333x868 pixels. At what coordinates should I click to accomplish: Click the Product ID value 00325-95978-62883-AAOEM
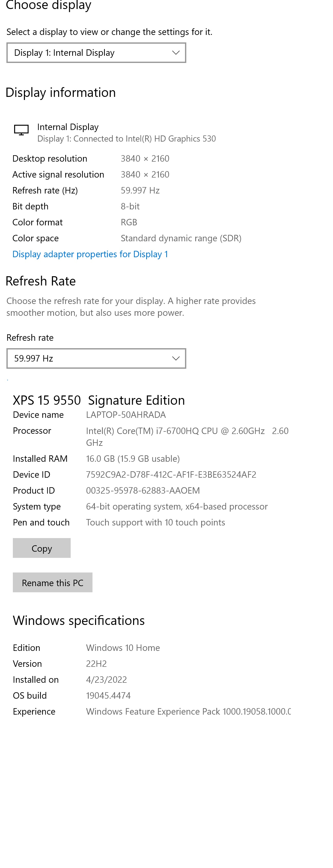click(143, 491)
